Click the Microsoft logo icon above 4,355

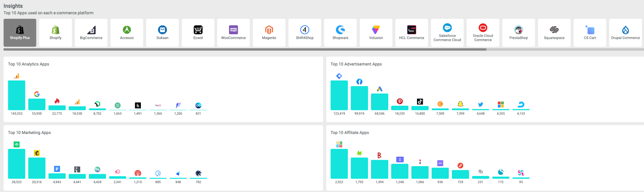(x=500, y=104)
